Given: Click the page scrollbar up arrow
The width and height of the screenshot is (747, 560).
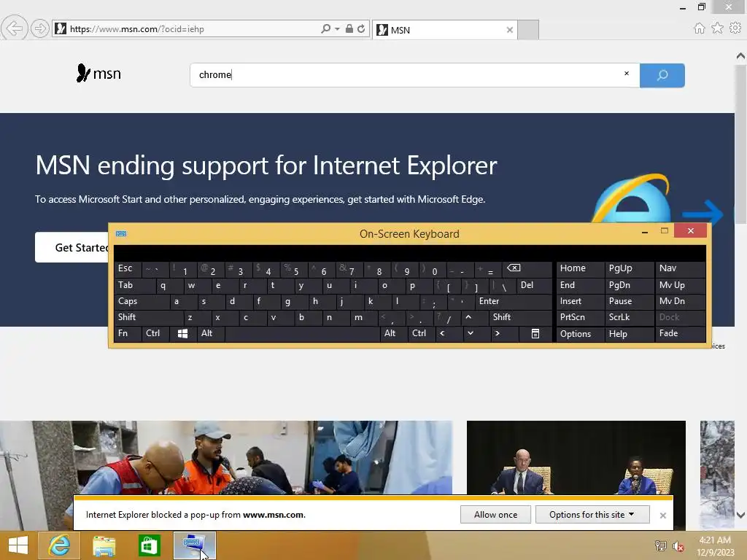Looking at the screenshot, I should 740,55.
